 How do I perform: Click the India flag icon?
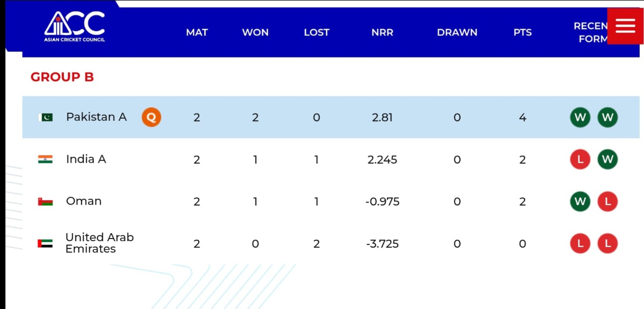pyautogui.click(x=45, y=159)
